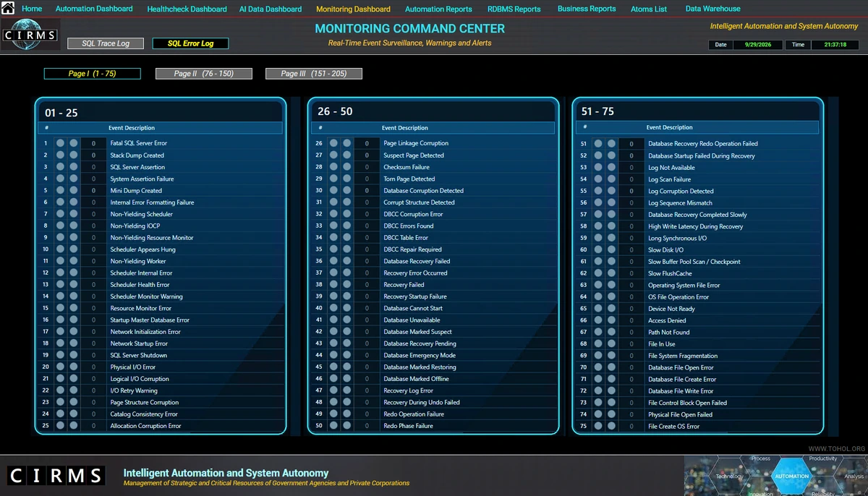Click second indicator light for Mini Dump Created
This screenshot has width=868, height=496.
pyautogui.click(x=73, y=190)
